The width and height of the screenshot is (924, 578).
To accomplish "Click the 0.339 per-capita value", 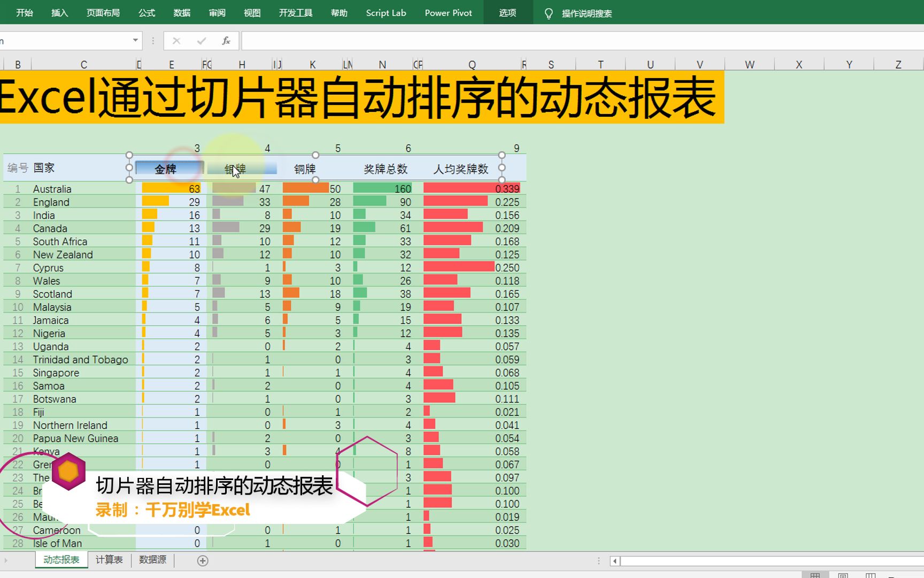I will [x=507, y=189].
